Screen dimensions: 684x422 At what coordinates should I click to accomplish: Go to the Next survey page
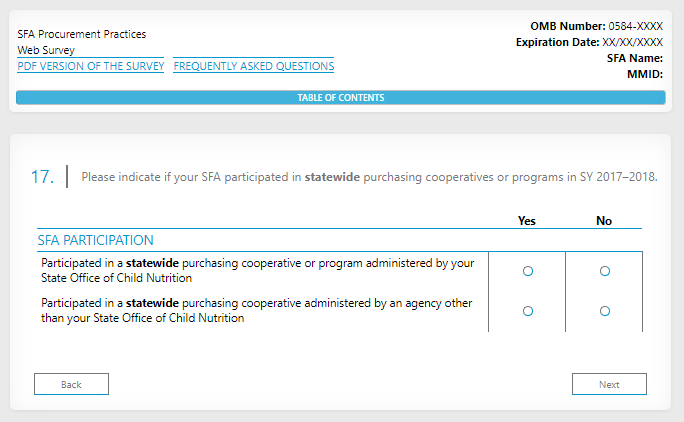click(609, 384)
